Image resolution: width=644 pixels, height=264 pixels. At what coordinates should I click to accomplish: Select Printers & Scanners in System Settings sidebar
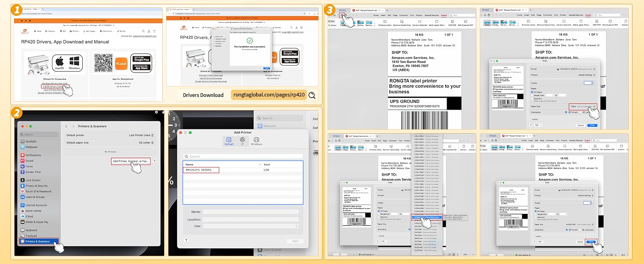click(39, 241)
